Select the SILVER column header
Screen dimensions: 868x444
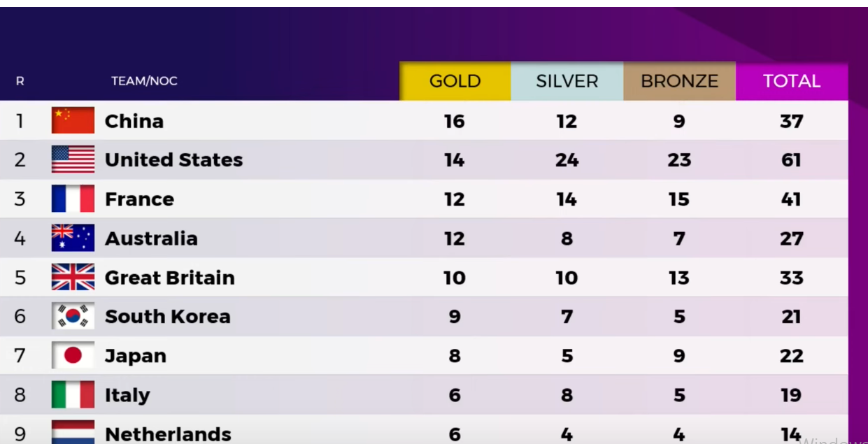coord(567,81)
